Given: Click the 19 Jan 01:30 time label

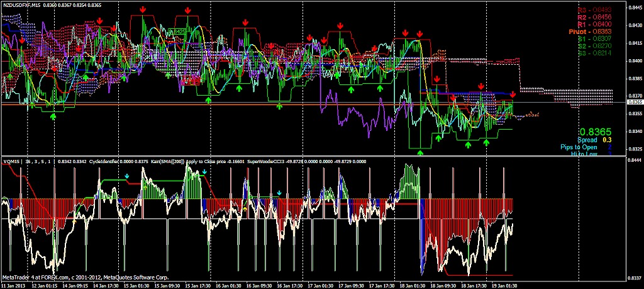Looking at the screenshot, I should 504,285.
